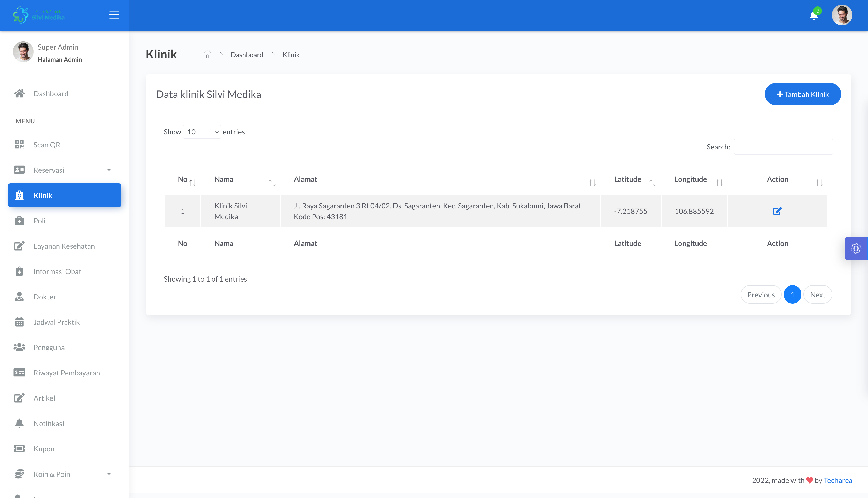Select page 1 in pagination
The height and width of the screenshot is (498, 868).
point(792,295)
